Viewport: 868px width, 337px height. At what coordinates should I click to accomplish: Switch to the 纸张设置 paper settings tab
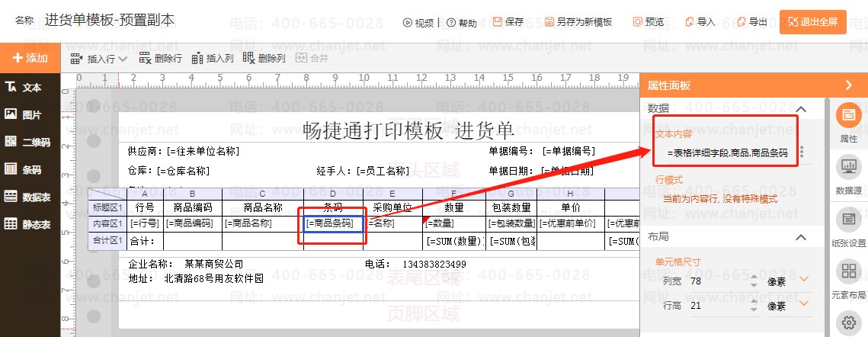click(848, 228)
